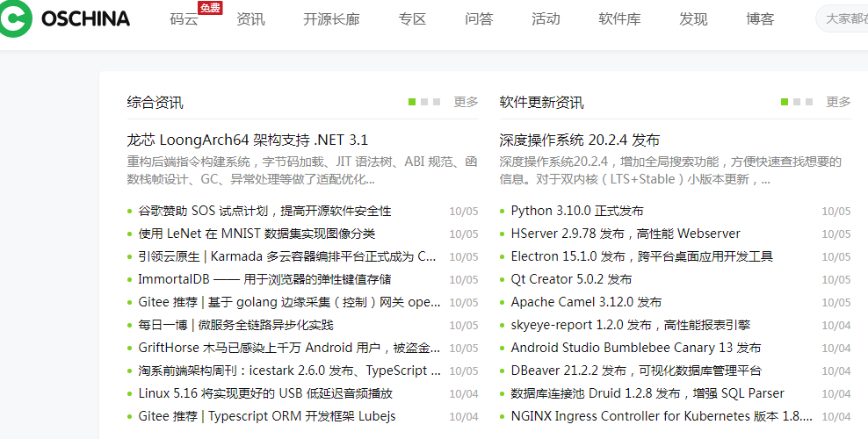Open 更多 link in 软件更新资讯

839,102
